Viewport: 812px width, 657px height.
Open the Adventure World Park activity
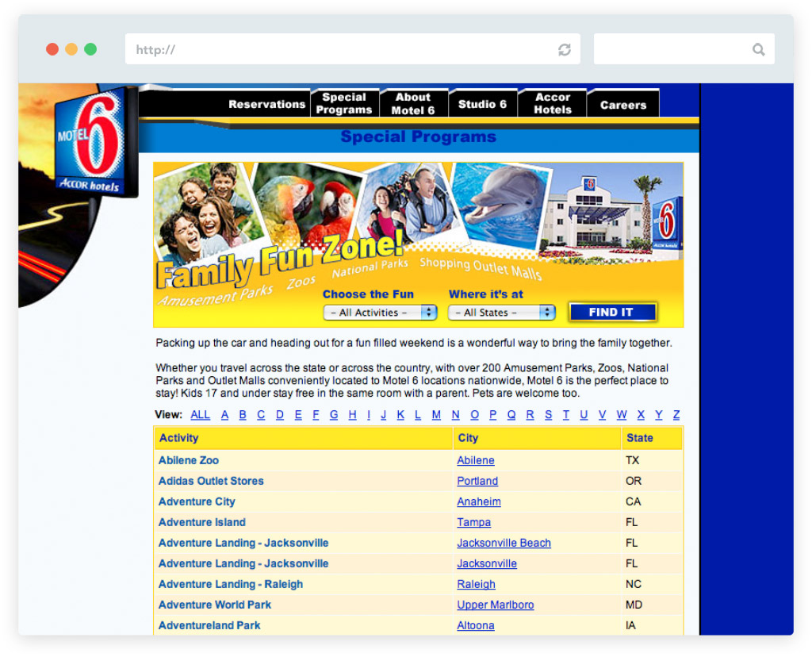click(x=214, y=605)
